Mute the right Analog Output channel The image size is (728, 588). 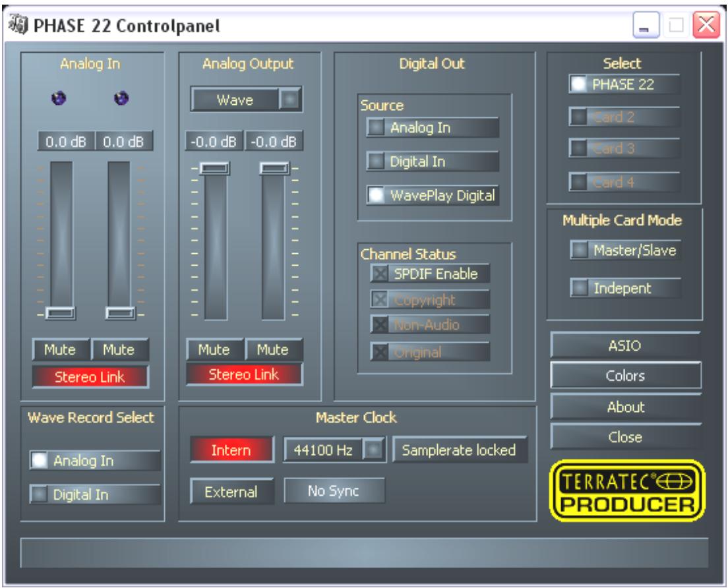[274, 349]
